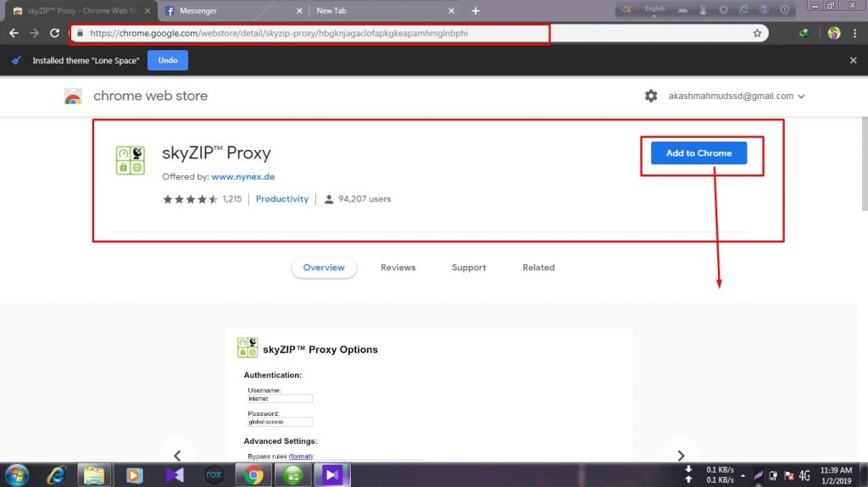Click the avro keyboard logo icon

click(x=626, y=9)
